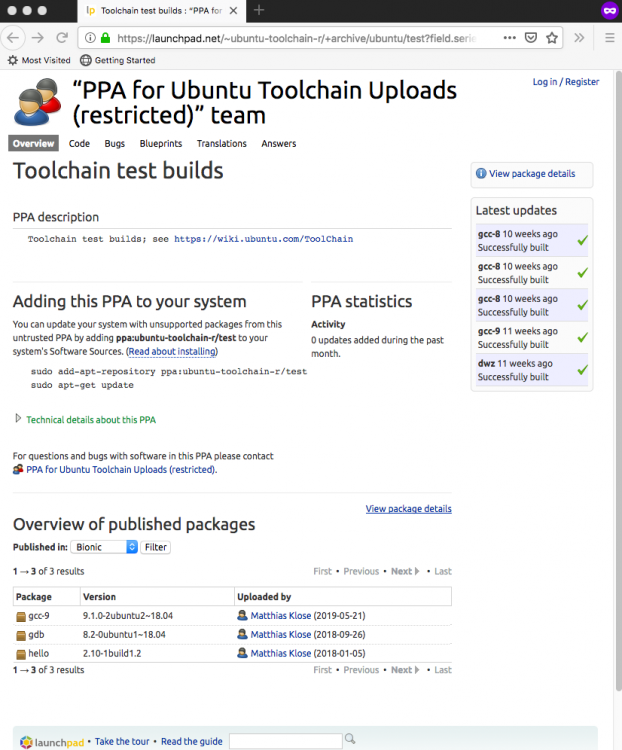Viewport: 622px width, 750px height.
Task: Click Read about installing link
Action: tap(172, 351)
